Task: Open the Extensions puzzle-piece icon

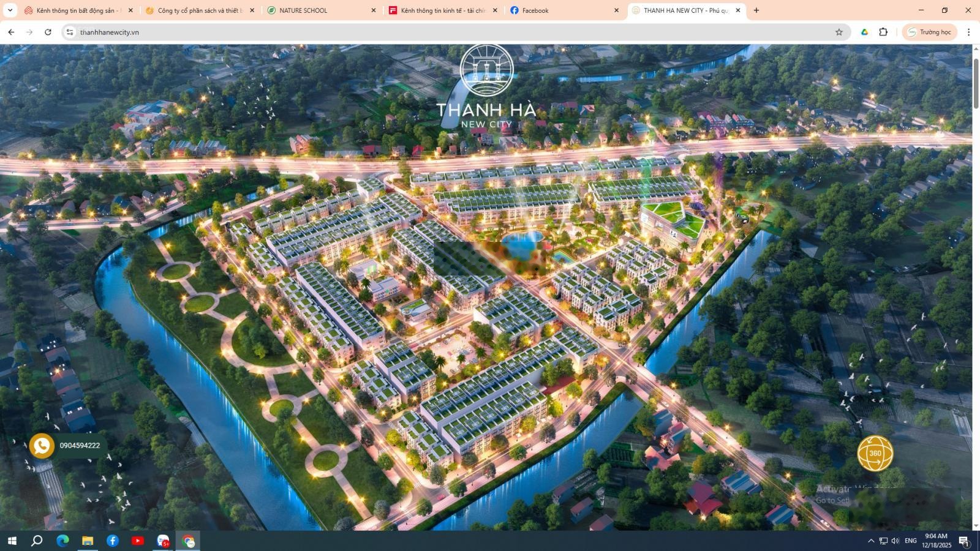Action: 883,32
